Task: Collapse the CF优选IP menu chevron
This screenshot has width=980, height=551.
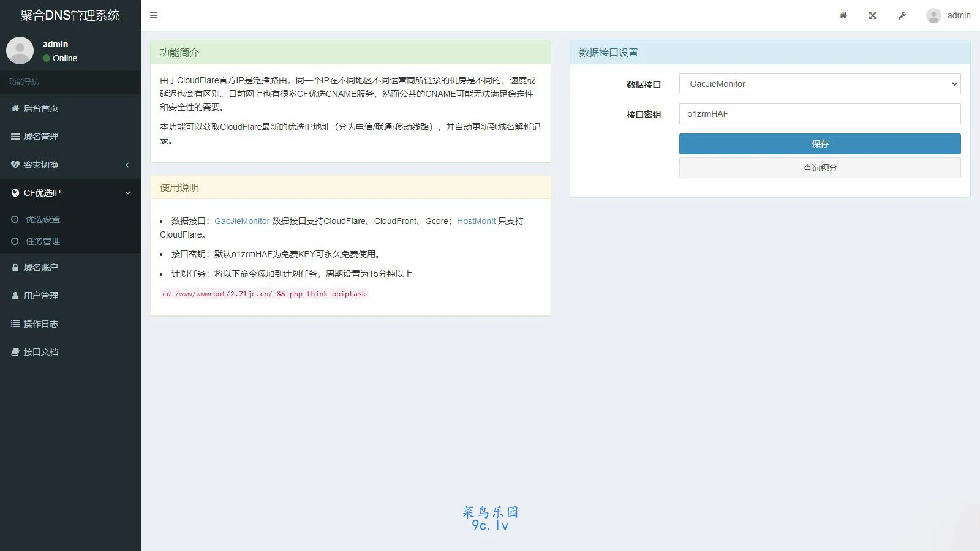Action: coord(127,193)
